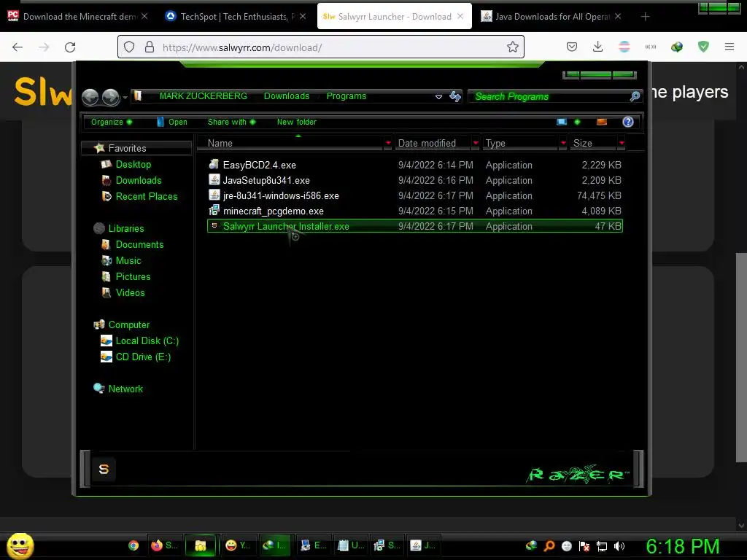Switch to Java Downloads tab

tap(553, 17)
